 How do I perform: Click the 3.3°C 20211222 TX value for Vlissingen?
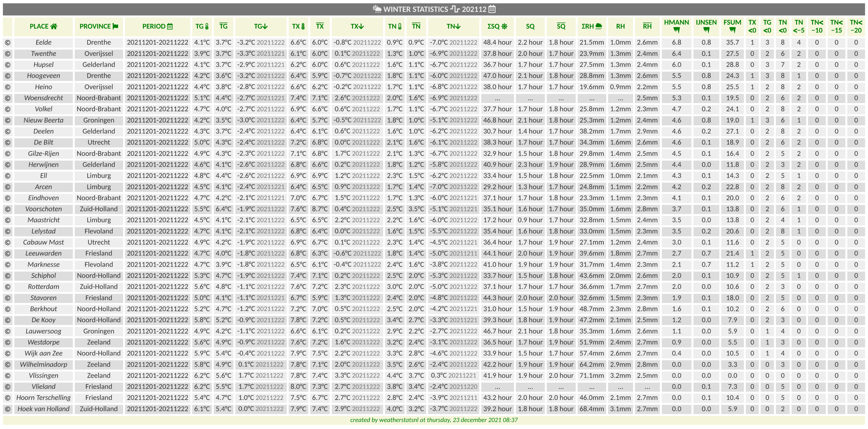click(357, 375)
